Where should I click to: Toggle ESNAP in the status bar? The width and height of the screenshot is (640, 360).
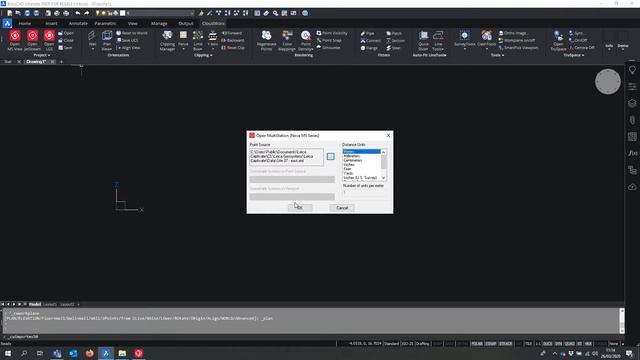pos(491,344)
